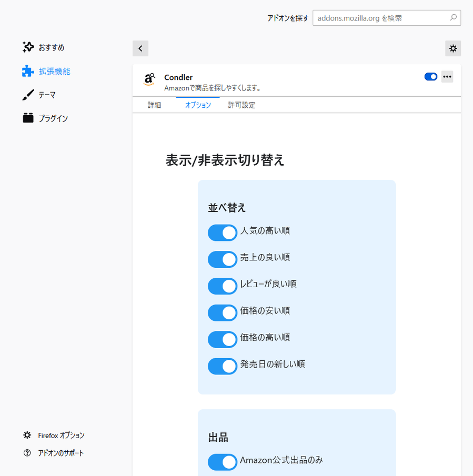The image size is (473, 476).
Task: Click the Amazonで商品を探しやすくします description
Action: [213, 88]
